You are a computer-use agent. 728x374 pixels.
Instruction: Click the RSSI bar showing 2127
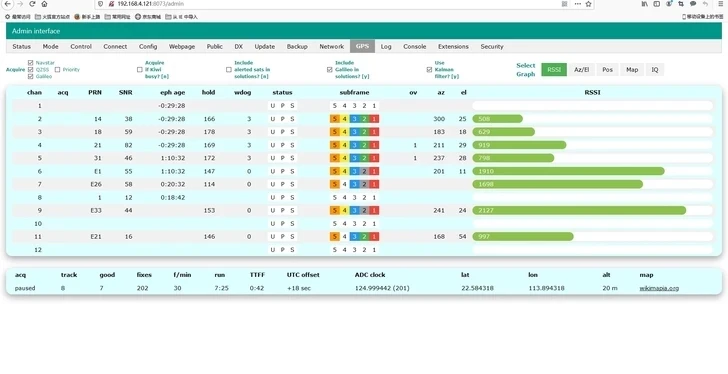(579, 210)
